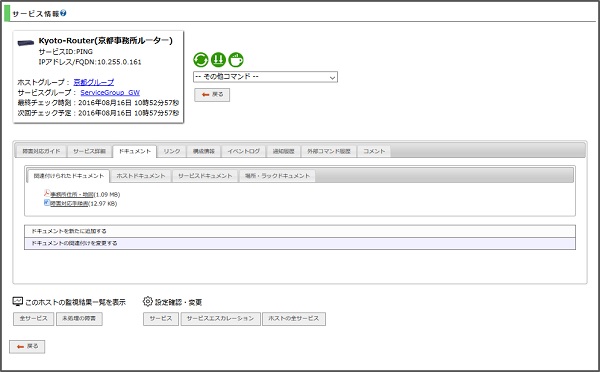Click the help question mark beside サービス情報

click(x=63, y=13)
